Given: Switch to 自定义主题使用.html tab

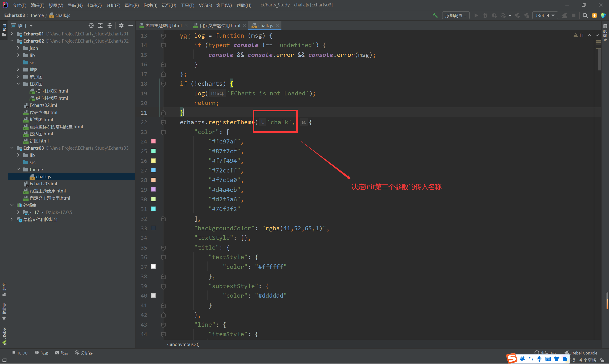Looking at the screenshot, I should 220,25.
